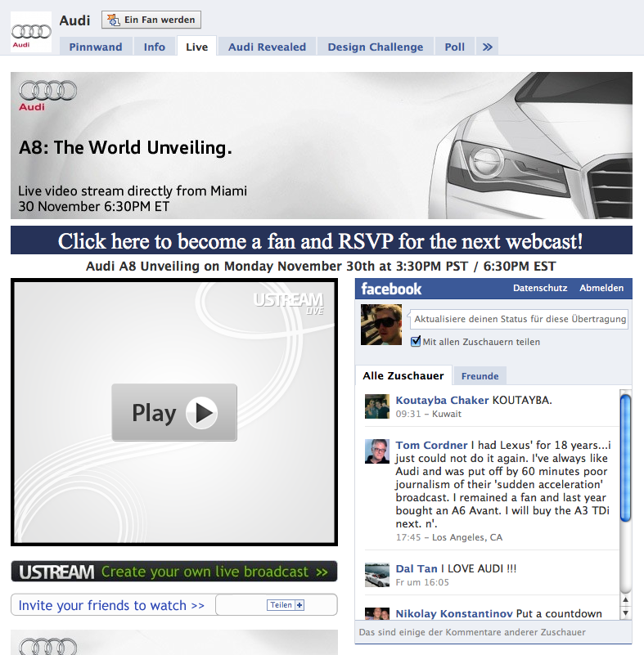Viewport: 644px width, 655px height.
Task: Click the comments scrollbar down arrow
Action: 625,613
